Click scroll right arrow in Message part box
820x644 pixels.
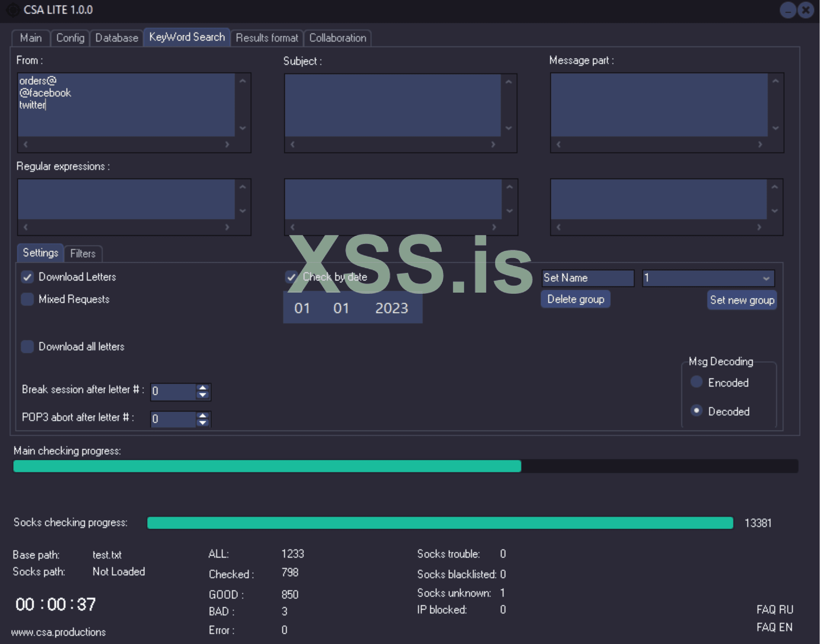pyautogui.click(x=760, y=144)
